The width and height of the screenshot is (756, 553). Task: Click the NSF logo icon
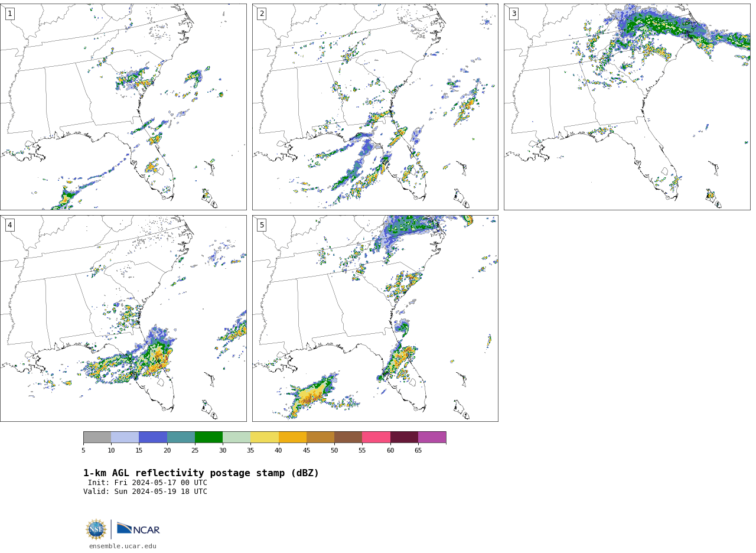[96, 529]
